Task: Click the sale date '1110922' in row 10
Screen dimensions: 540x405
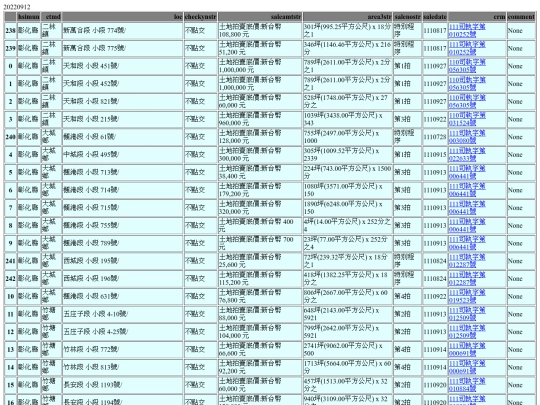Action: [x=435, y=297]
